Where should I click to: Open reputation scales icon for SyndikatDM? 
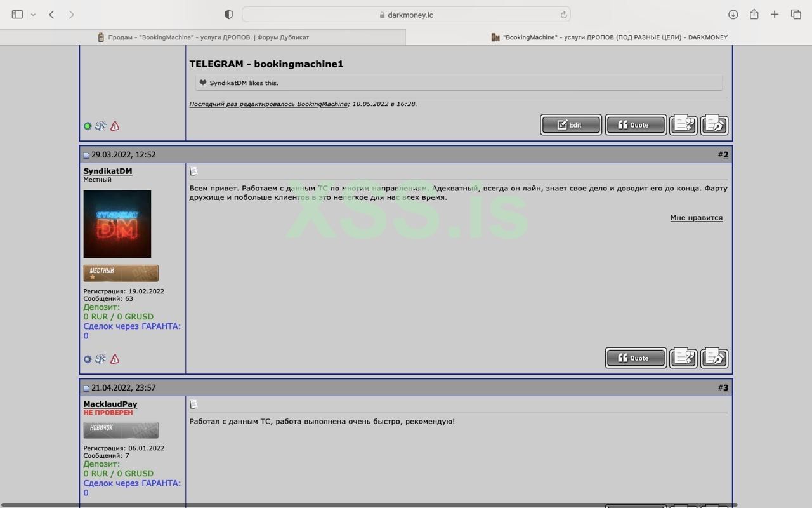[100, 359]
